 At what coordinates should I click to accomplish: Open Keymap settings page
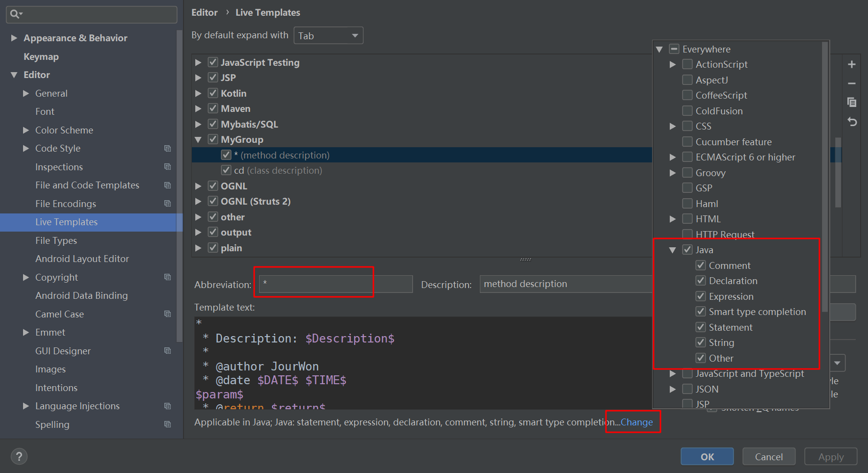pyautogui.click(x=41, y=56)
